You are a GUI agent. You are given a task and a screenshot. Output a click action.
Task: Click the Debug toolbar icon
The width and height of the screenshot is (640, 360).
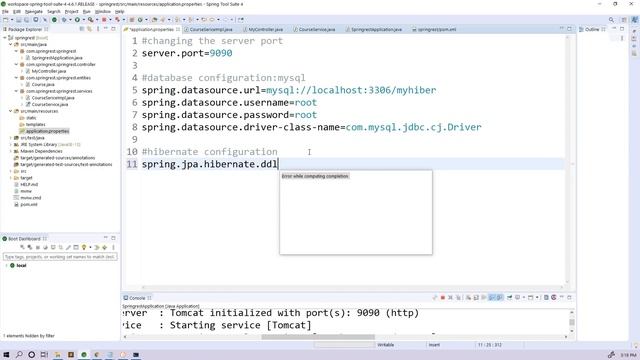tap(64, 20)
